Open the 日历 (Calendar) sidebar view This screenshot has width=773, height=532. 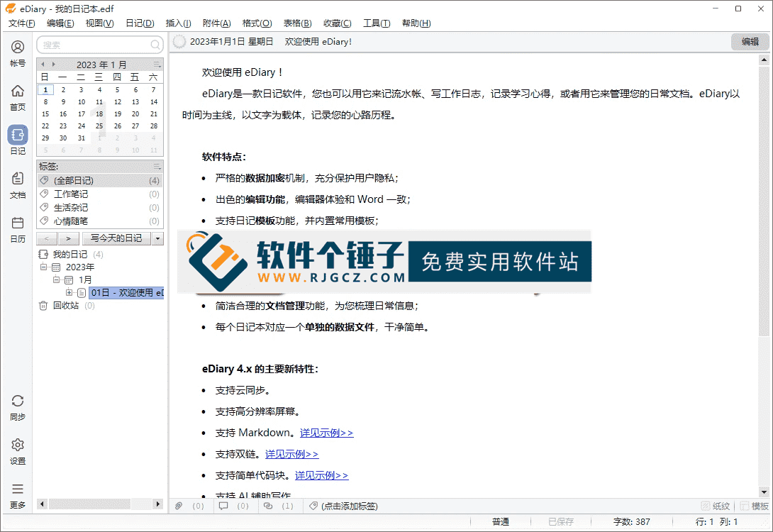[x=17, y=229]
